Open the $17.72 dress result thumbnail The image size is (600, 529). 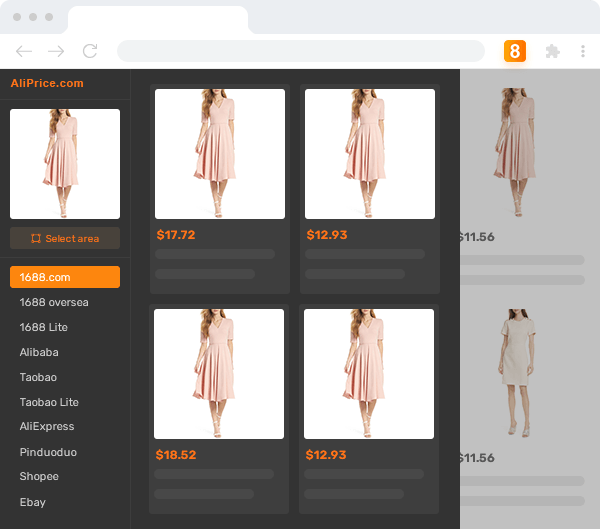pyautogui.click(x=220, y=154)
